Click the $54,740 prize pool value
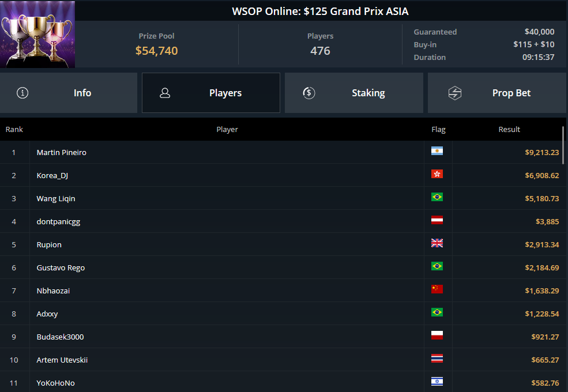Viewport: 568px width, 392px height. pyautogui.click(x=156, y=51)
